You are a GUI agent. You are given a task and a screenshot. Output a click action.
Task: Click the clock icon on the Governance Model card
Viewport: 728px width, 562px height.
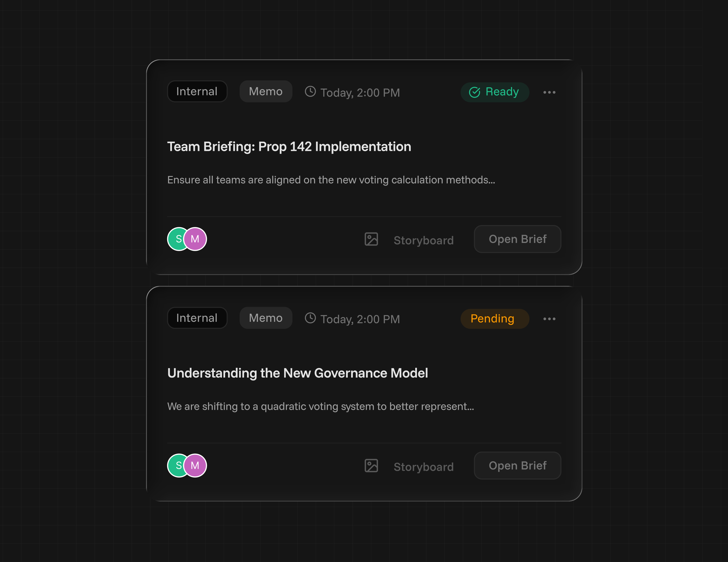(310, 318)
